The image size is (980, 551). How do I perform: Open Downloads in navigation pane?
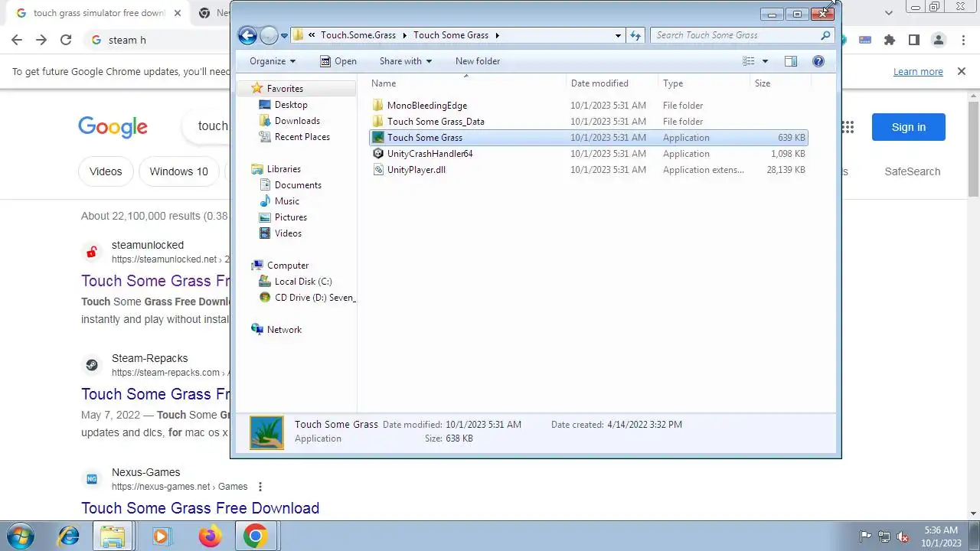pos(297,121)
